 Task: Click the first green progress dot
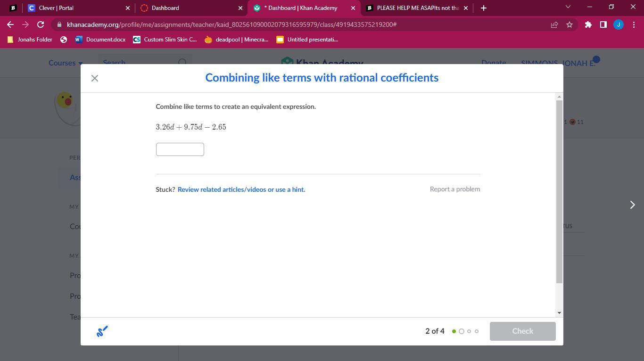click(x=454, y=331)
